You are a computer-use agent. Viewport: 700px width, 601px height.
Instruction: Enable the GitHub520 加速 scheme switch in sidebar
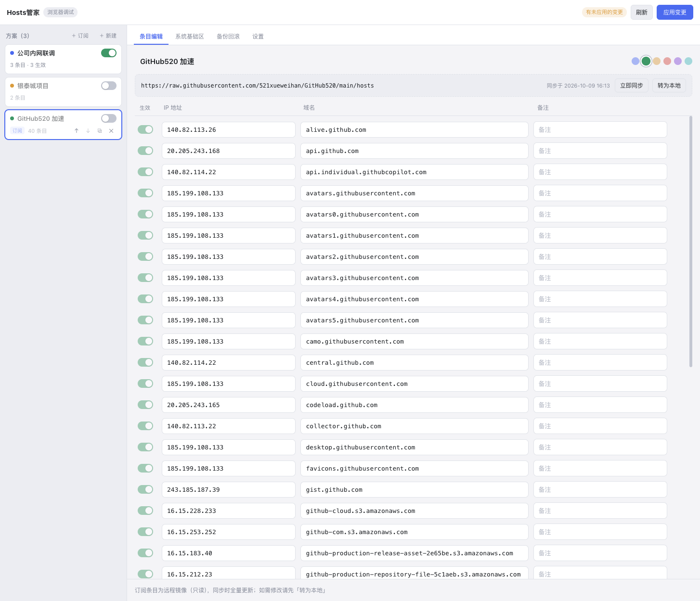click(109, 118)
